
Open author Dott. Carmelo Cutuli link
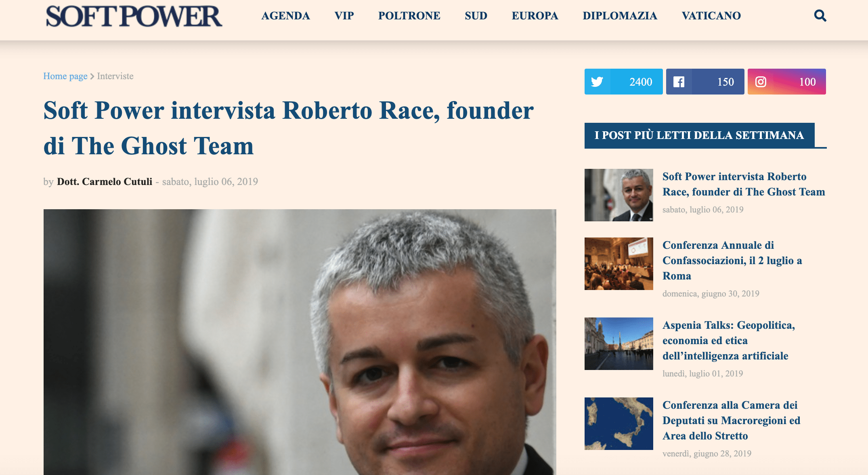pyautogui.click(x=105, y=181)
